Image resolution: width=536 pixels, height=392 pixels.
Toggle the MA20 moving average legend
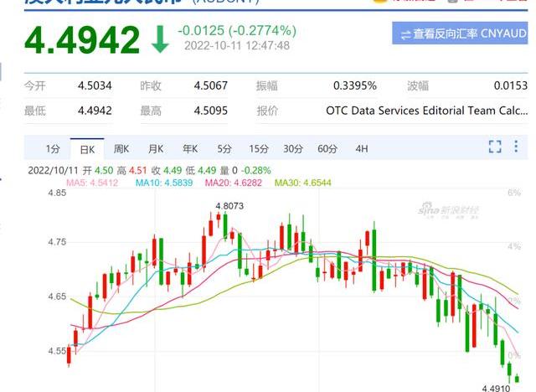[236, 183]
